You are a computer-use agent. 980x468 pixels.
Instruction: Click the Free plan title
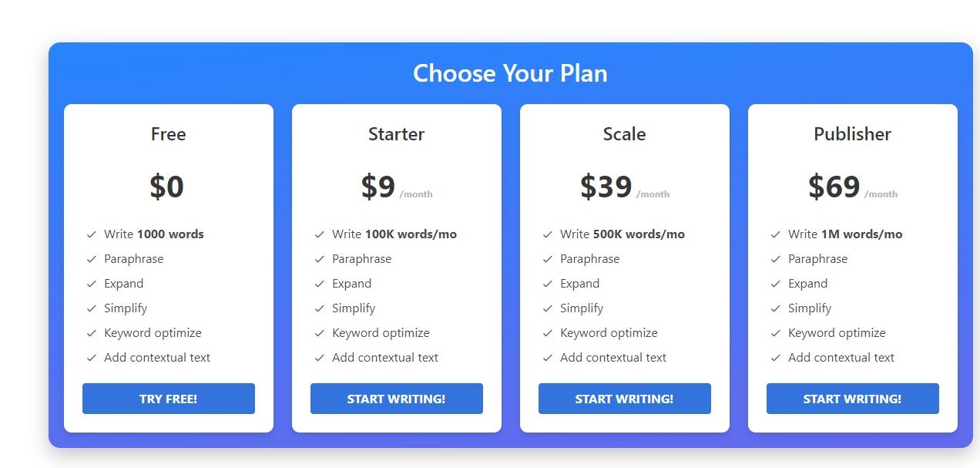(x=169, y=134)
